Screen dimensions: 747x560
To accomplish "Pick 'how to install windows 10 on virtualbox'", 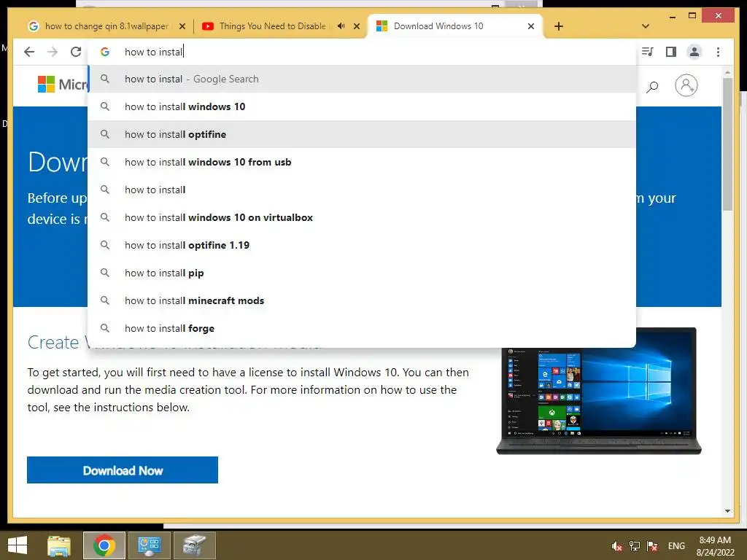I will (362, 217).
